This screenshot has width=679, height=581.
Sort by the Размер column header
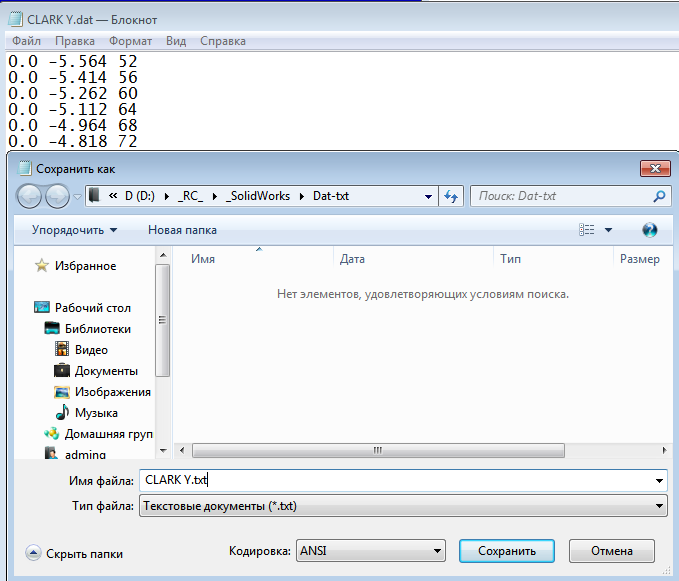pos(640,258)
